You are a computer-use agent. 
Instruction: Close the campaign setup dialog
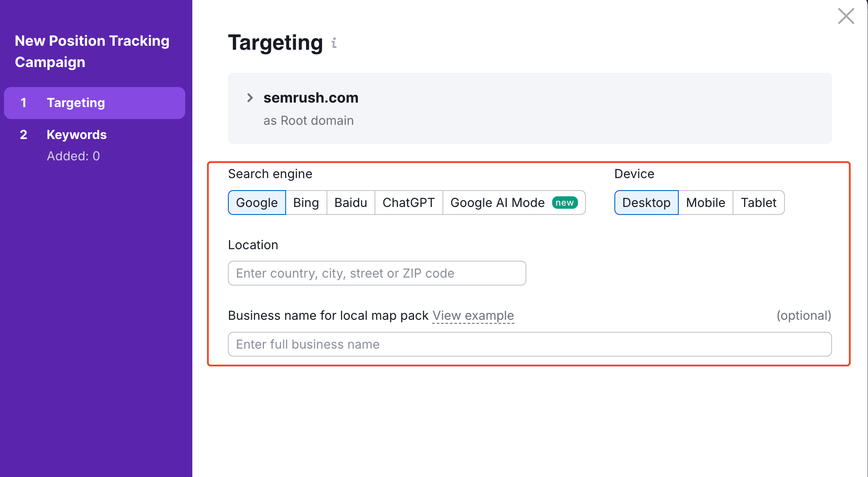click(846, 16)
